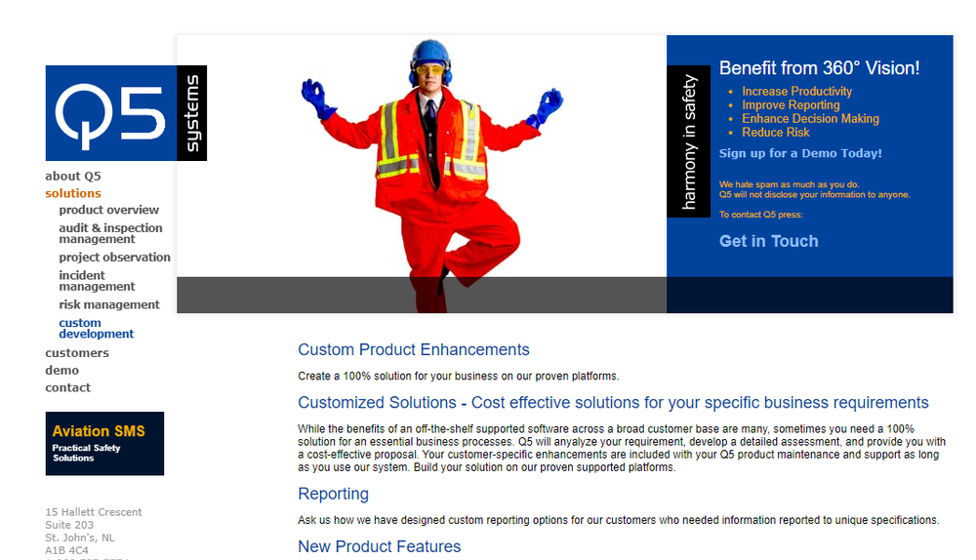Viewport: 976px width, 560px height.
Task: Click the harmony in safety label
Action: pyautogui.click(x=688, y=141)
